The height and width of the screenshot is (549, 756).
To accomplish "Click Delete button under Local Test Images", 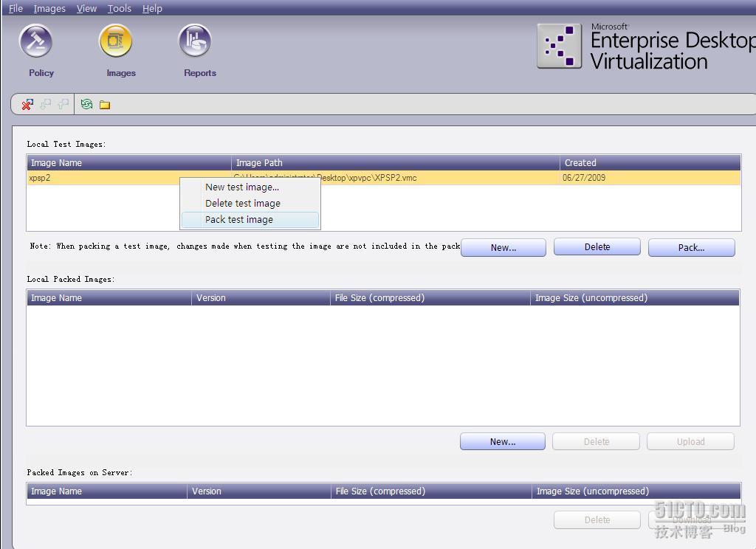I will click(597, 246).
